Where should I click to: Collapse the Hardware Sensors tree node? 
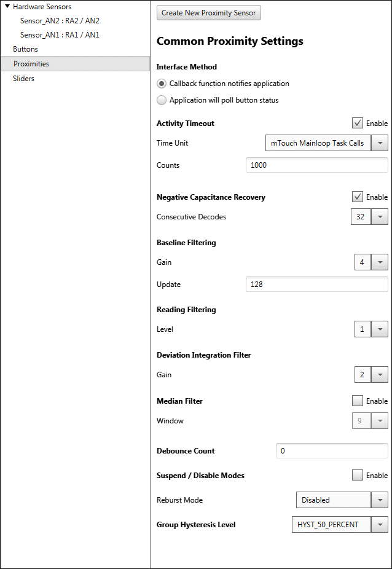click(x=7, y=7)
